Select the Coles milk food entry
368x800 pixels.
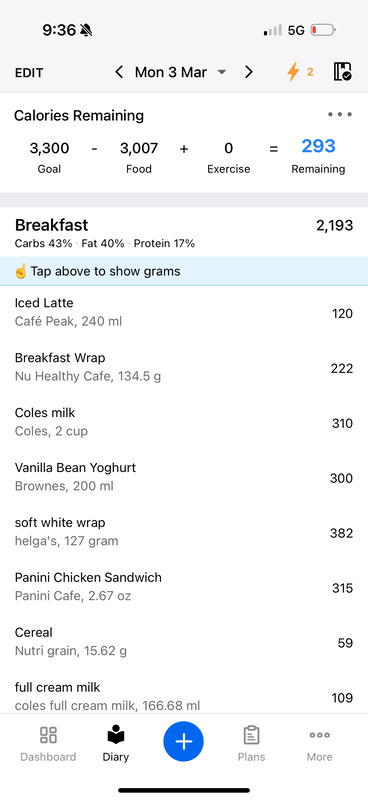click(184, 422)
